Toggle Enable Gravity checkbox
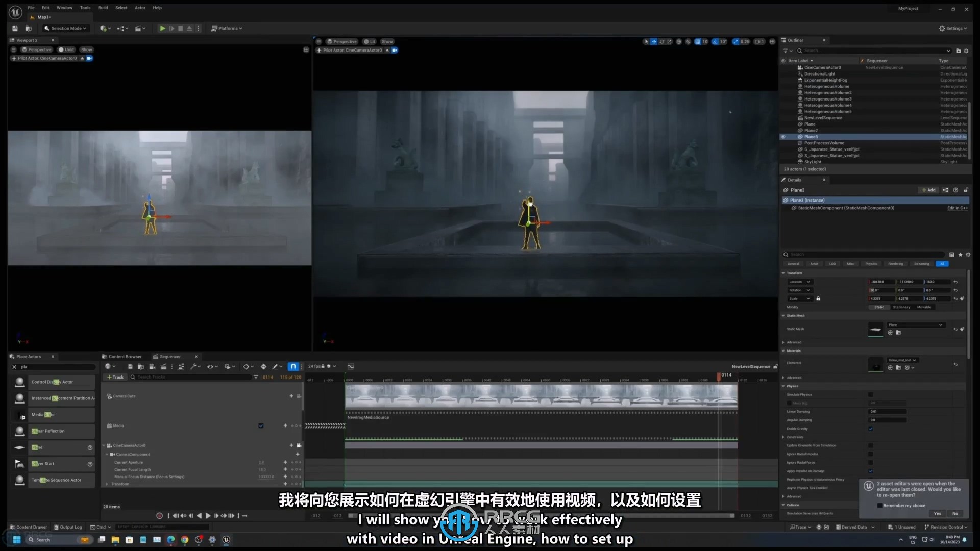 (871, 429)
